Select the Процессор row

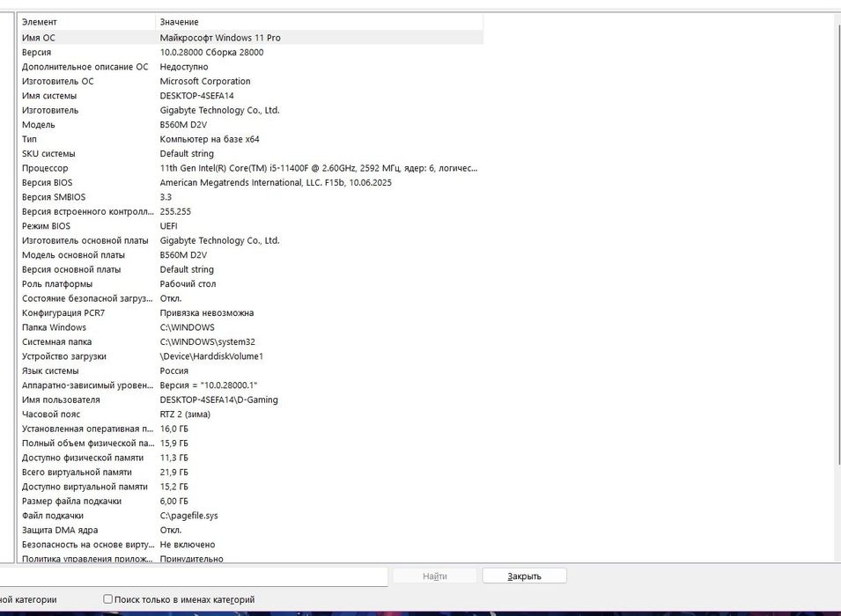click(x=250, y=168)
